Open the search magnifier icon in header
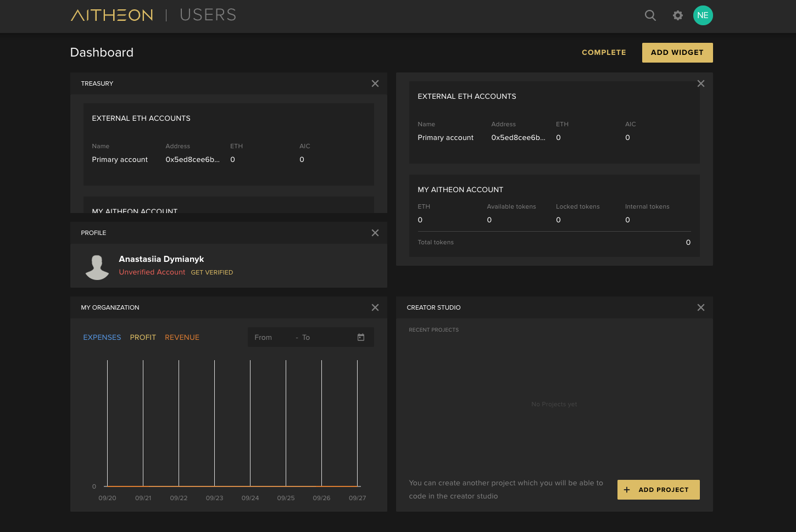 [650, 15]
